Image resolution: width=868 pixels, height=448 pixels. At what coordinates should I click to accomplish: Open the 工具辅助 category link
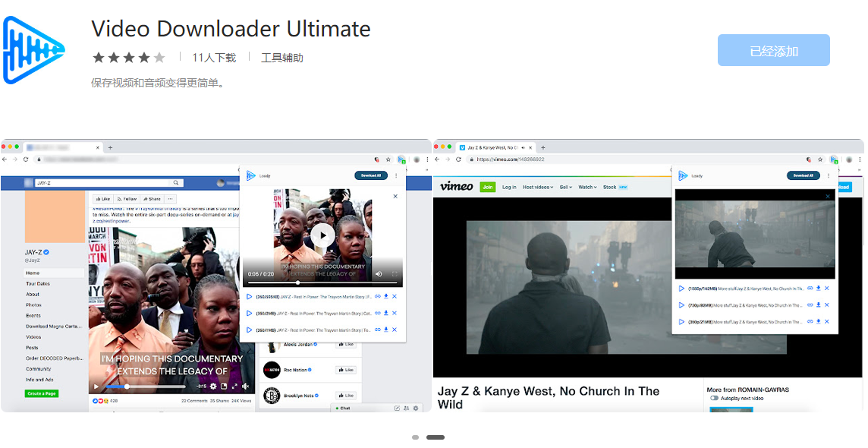[x=281, y=58]
